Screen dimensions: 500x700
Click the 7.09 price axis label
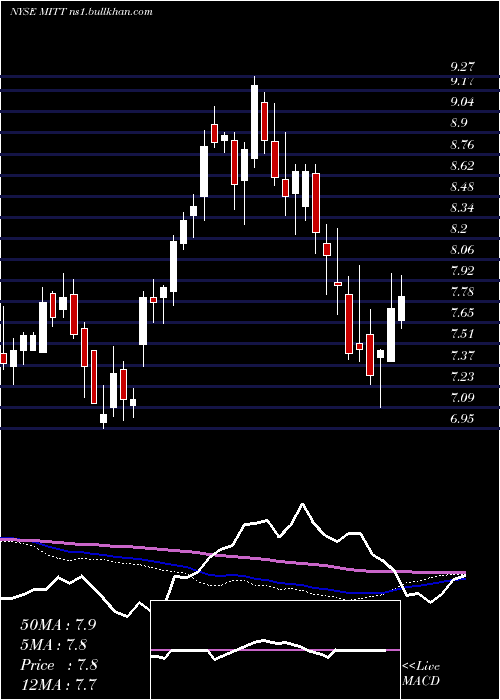pyautogui.click(x=462, y=398)
